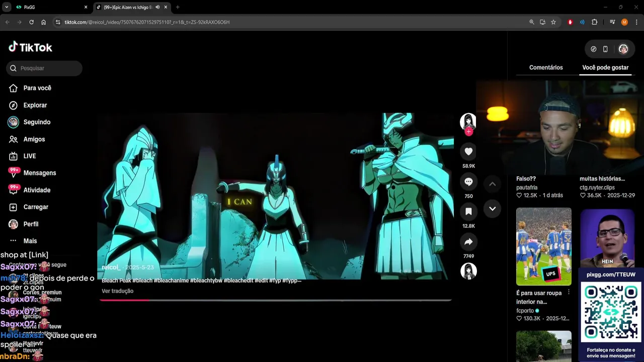The height and width of the screenshot is (362, 644).
Task: Open a new browser tab
Action: click(178, 7)
